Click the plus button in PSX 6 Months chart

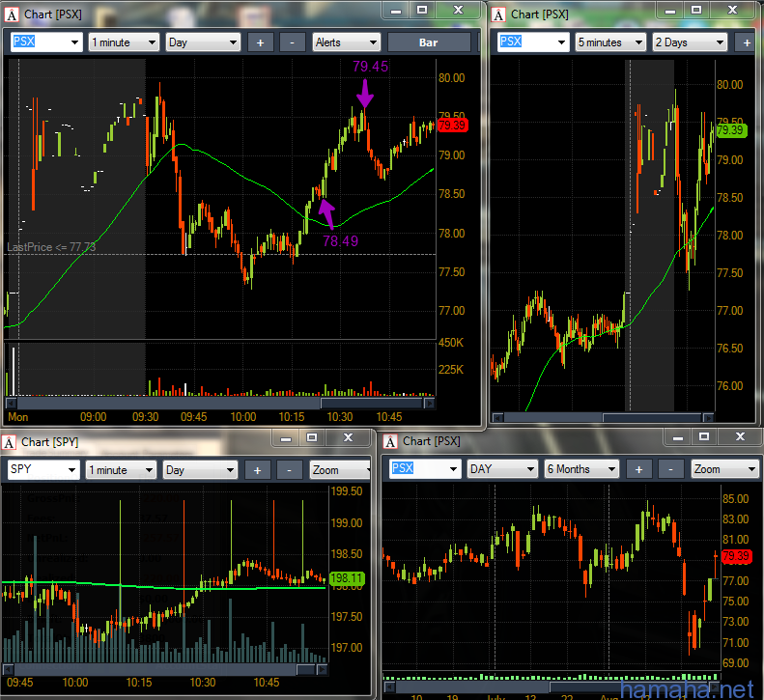point(638,469)
